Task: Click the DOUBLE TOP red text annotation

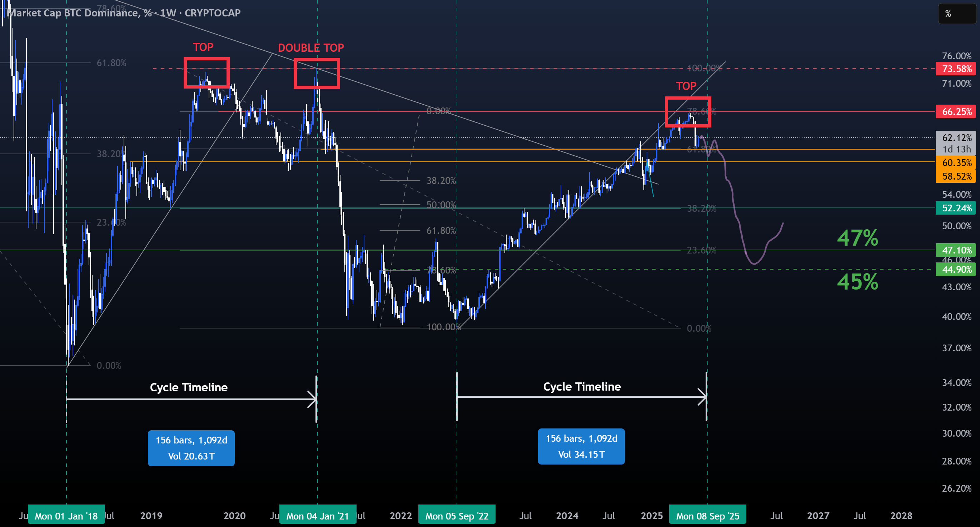Action: click(x=311, y=48)
